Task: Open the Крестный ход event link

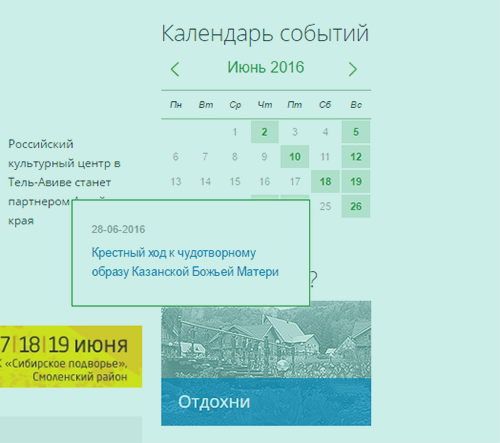Action: point(185,262)
